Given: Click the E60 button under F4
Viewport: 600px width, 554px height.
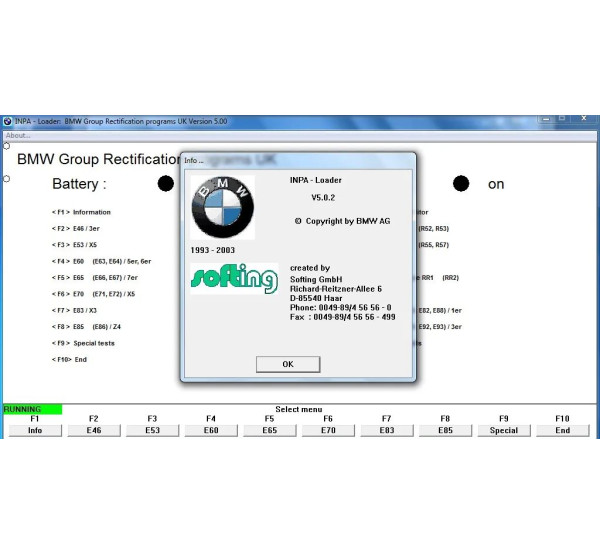Looking at the screenshot, I should click(x=211, y=431).
